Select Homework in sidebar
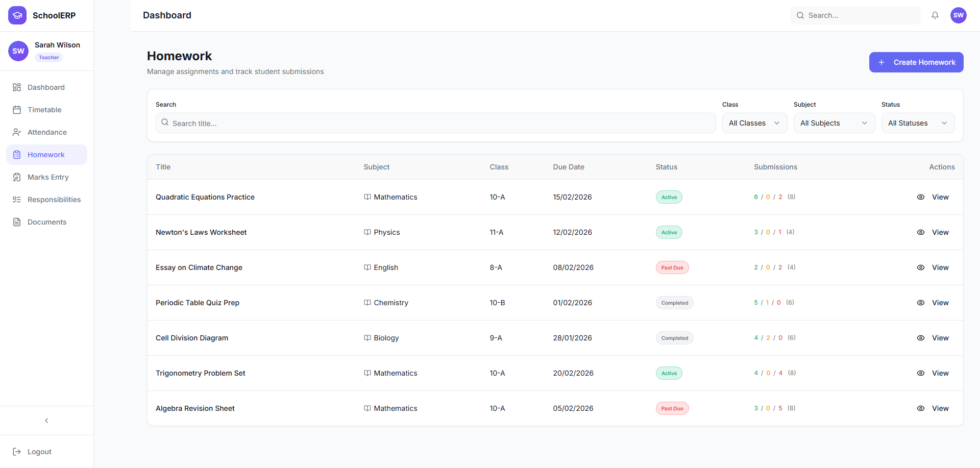 click(x=46, y=155)
